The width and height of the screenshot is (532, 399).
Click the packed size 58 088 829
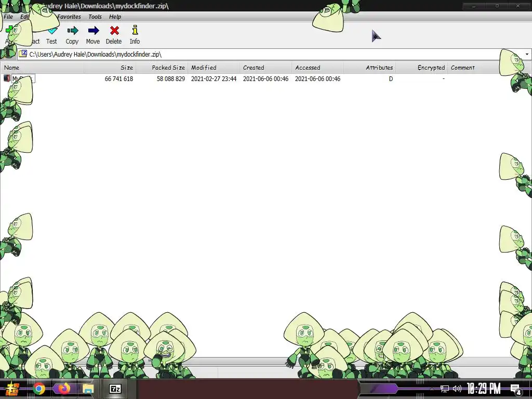click(x=170, y=79)
